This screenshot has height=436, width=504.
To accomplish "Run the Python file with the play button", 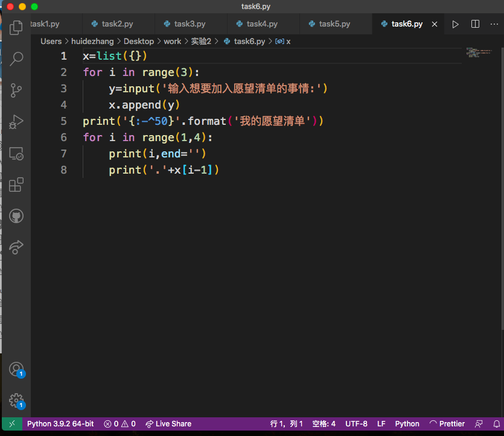I will coord(455,24).
